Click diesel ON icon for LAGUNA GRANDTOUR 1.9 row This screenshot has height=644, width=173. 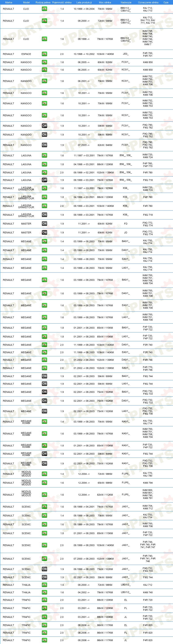(x=44, y=215)
